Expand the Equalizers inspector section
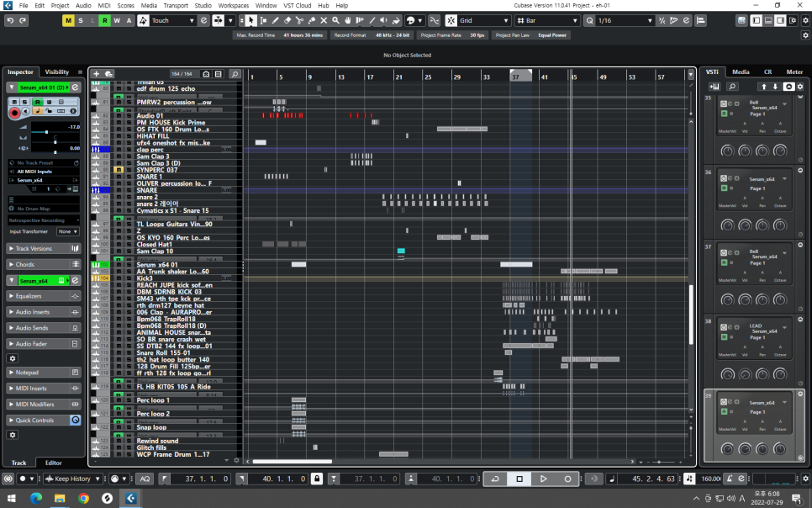 click(x=44, y=296)
